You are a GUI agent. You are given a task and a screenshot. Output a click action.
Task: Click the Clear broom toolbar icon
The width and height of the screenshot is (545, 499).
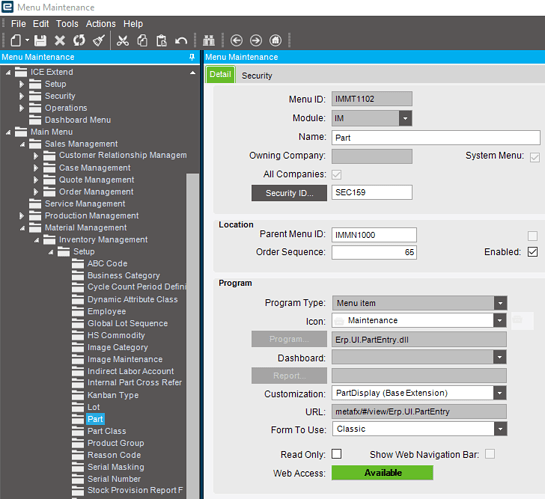coord(99,41)
